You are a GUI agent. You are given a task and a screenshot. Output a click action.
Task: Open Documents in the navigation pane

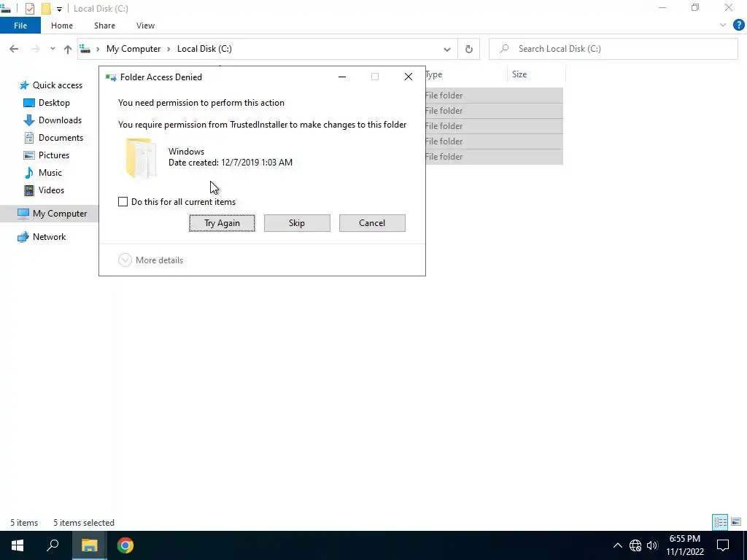click(53, 138)
